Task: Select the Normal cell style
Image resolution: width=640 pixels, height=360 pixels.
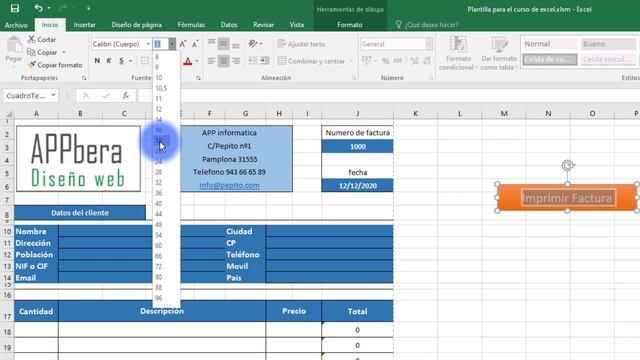Action: tap(550, 44)
